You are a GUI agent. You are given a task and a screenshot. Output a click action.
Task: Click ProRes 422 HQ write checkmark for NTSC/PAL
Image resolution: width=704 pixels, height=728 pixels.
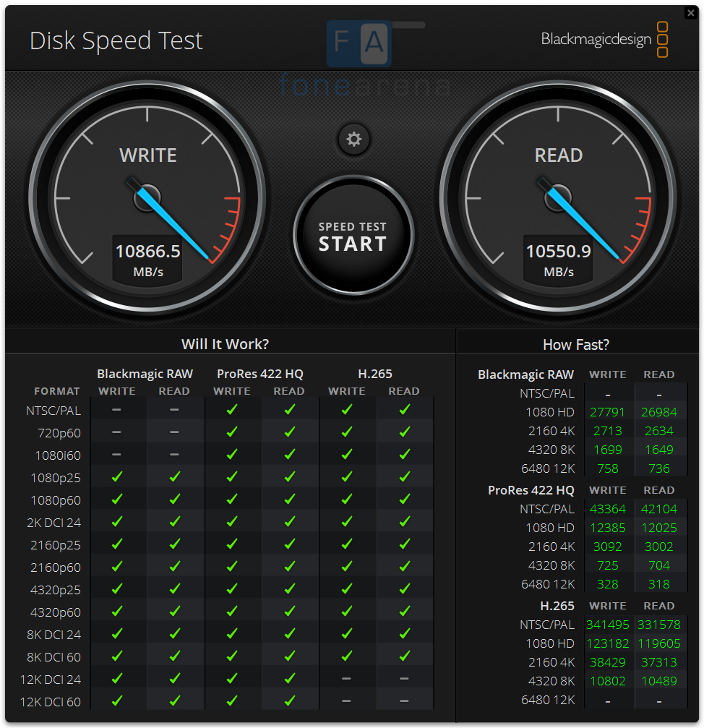232,410
